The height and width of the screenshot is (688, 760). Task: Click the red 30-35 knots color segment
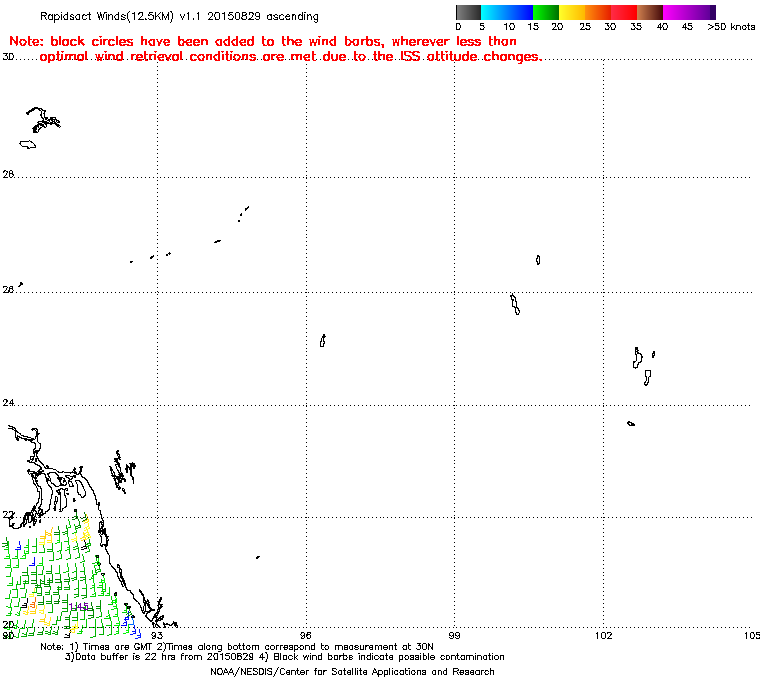click(x=624, y=12)
